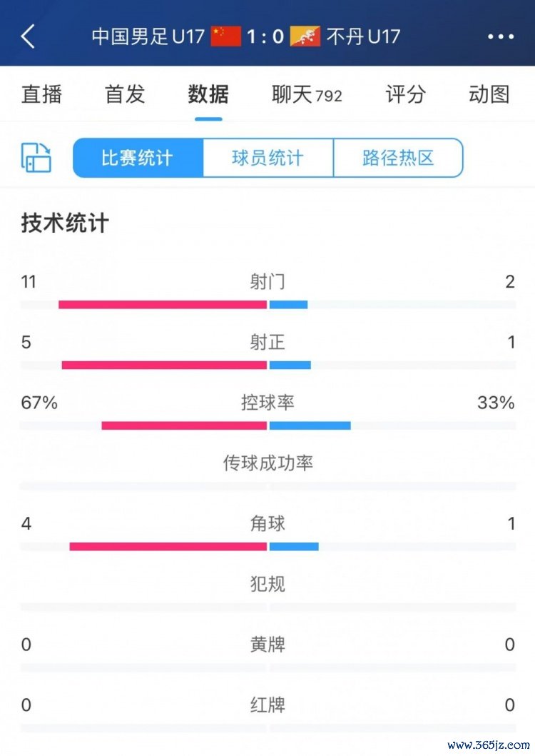Click the 角球 corner kicks bar
The width and height of the screenshot is (535, 756).
tap(268, 547)
